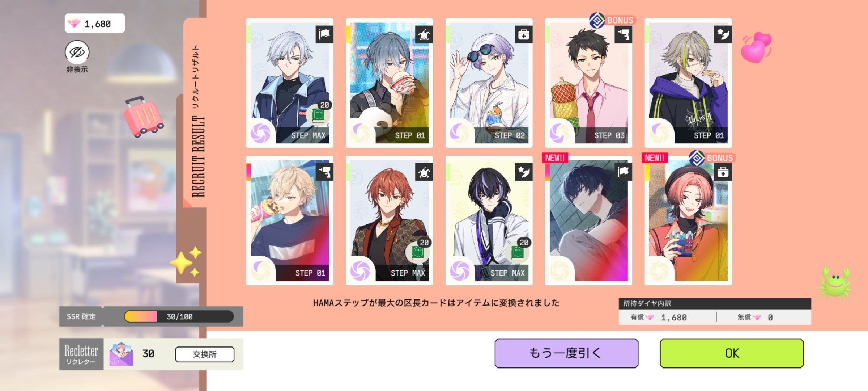Viewport: 868px width, 391px height.
Task: Confirm results with the green OK button
Action: pos(732,353)
